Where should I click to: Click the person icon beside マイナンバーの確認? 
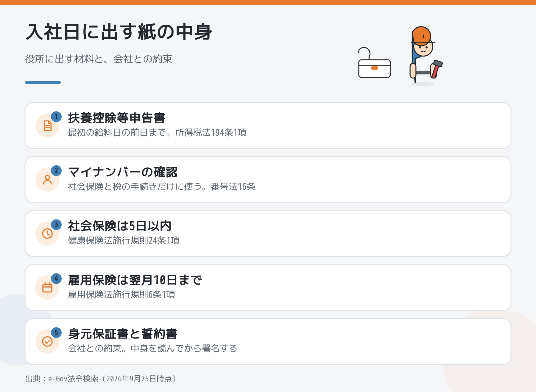pyautogui.click(x=47, y=180)
